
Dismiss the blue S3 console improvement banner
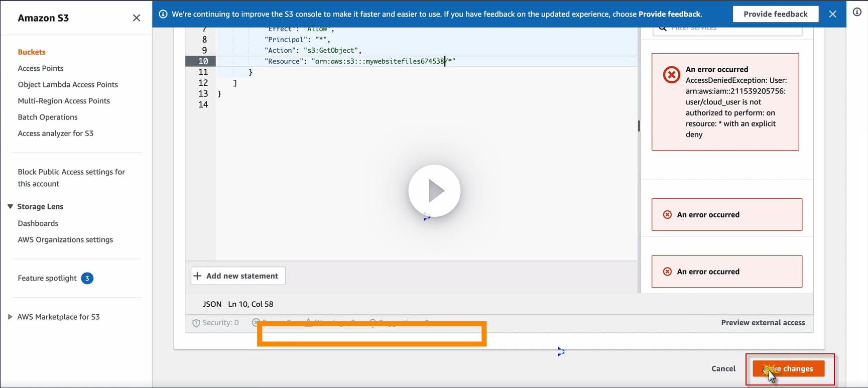point(833,14)
